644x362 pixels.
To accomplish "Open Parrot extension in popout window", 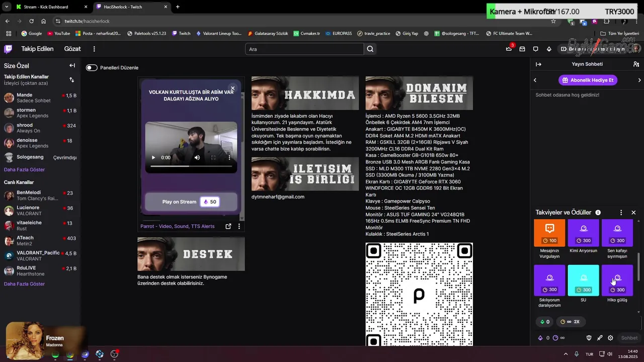I will point(228,226).
